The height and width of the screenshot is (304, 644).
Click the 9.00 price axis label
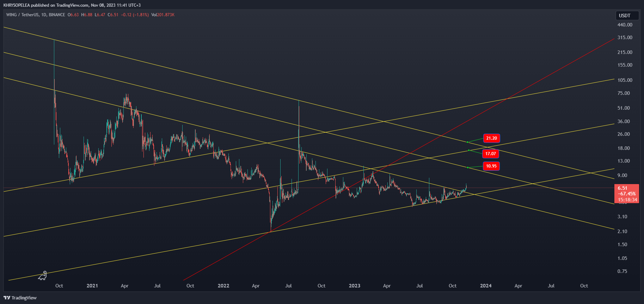622,175
